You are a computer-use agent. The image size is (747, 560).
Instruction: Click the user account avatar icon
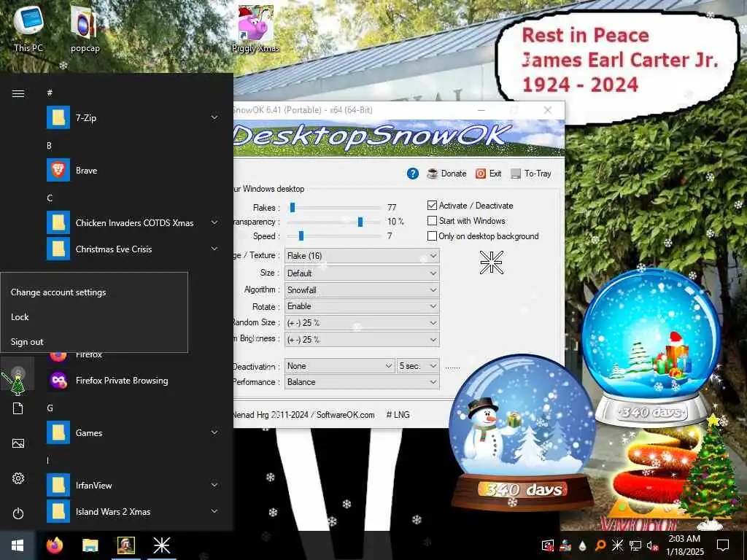point(18,373)
